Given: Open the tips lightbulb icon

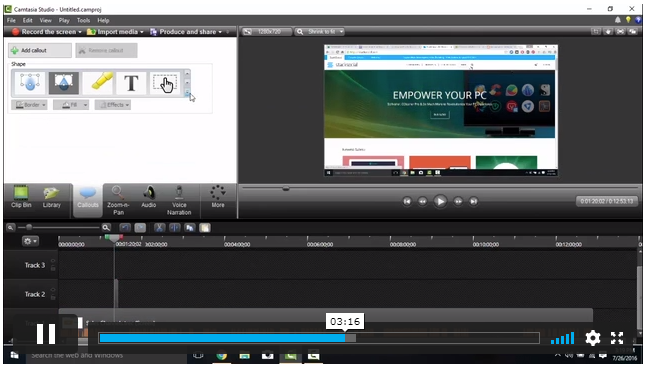Looking at the screenshot, I should pos(628,20).
